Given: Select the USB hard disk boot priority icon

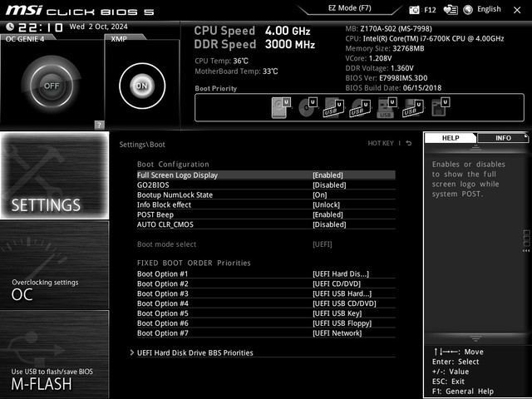Looking at the screenshot, I should 334,107.
